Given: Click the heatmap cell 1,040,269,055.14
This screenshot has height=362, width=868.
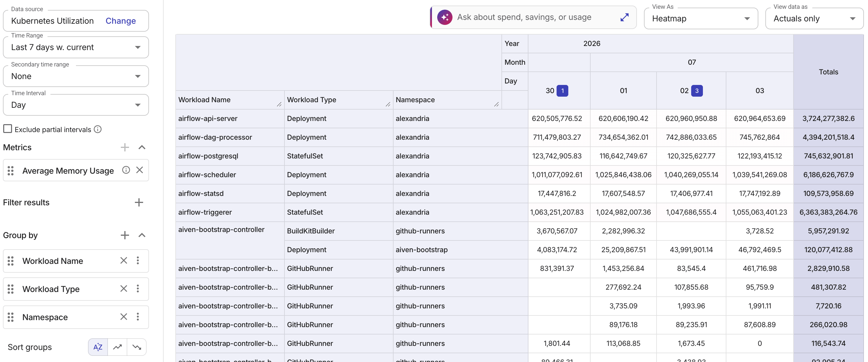Looking at the screenshot, I should (691, 175).
